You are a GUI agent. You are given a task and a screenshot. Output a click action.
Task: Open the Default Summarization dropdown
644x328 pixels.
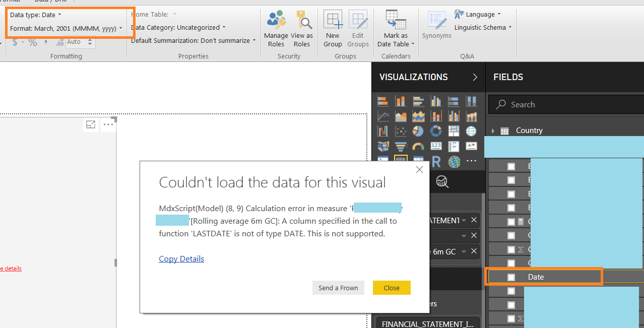pos(194,40)
